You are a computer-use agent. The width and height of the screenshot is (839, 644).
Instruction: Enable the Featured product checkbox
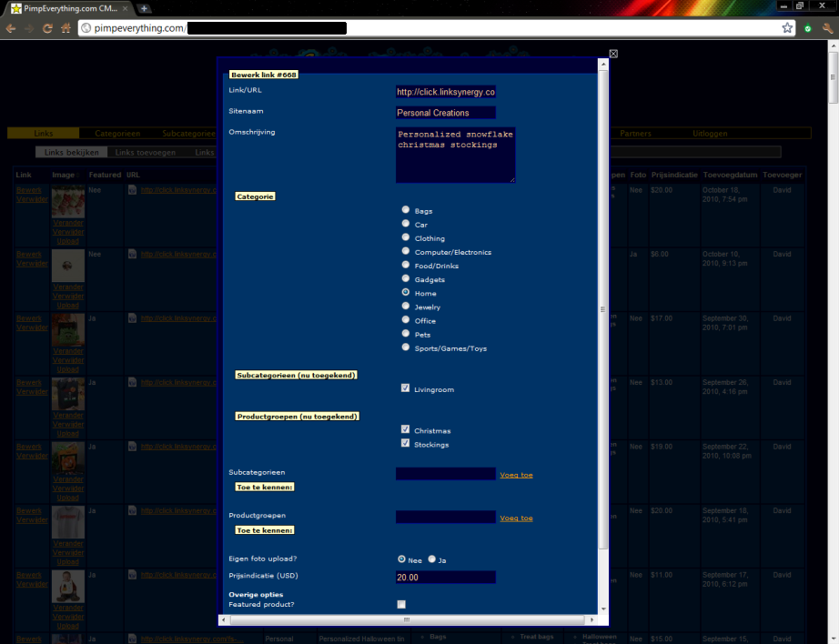click(401, 604)
